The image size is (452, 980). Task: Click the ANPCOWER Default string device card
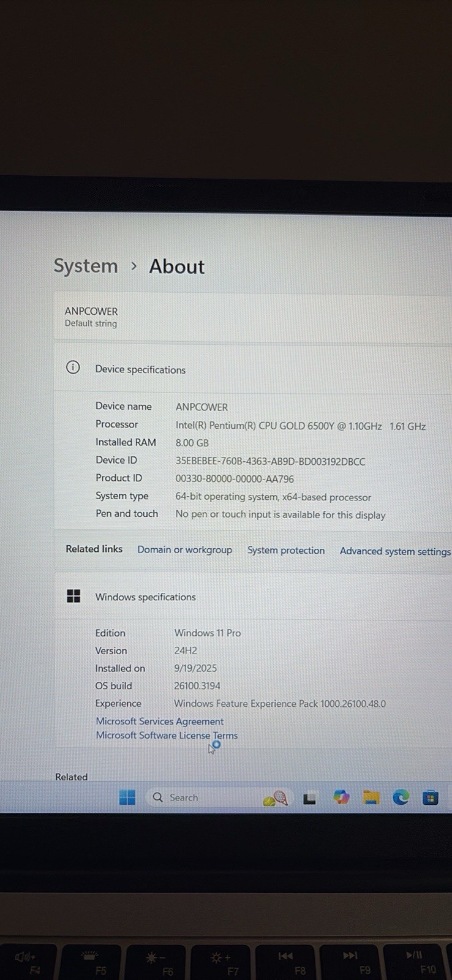(253, 317)
